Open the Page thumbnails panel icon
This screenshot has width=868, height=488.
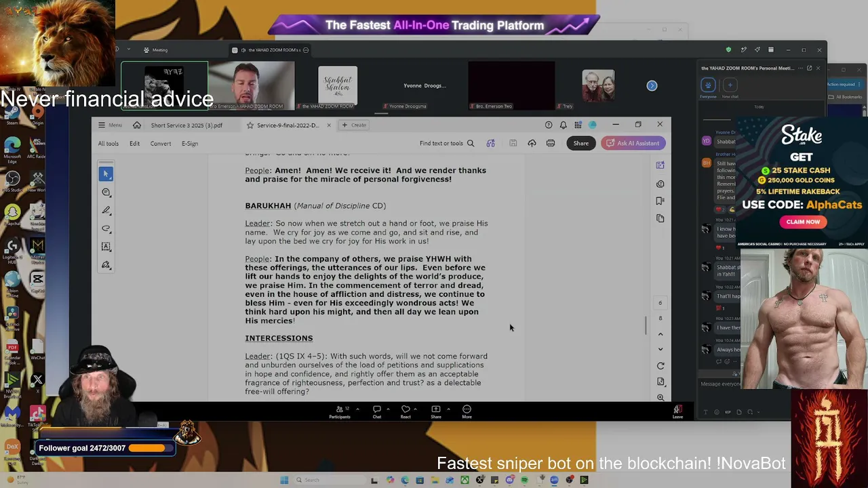click(x=660, y=218)
